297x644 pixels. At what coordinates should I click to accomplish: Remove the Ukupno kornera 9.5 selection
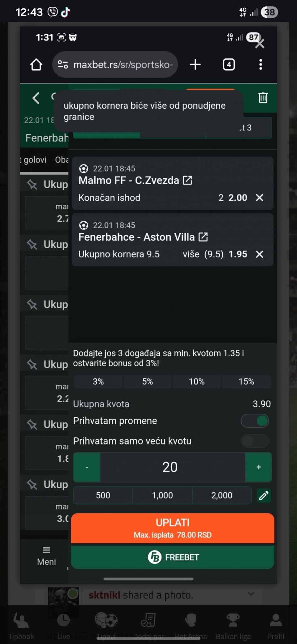pyautogui.click(x=260, y=254)
